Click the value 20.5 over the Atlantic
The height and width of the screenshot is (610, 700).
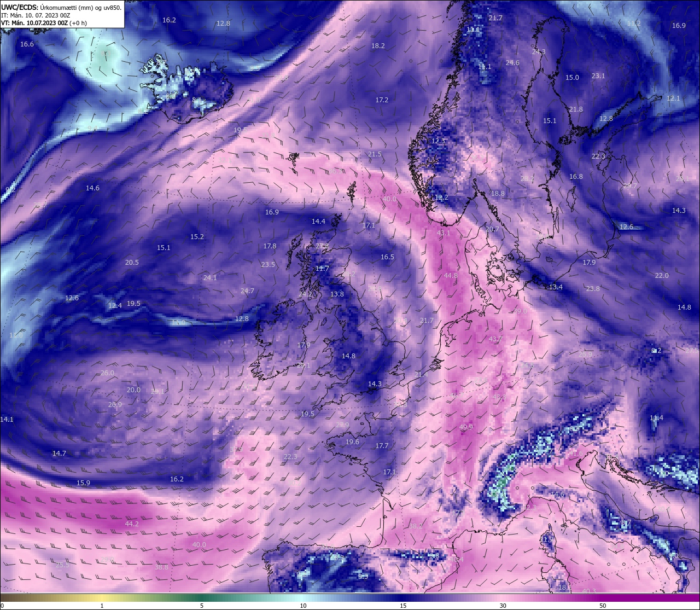(132, 263)
